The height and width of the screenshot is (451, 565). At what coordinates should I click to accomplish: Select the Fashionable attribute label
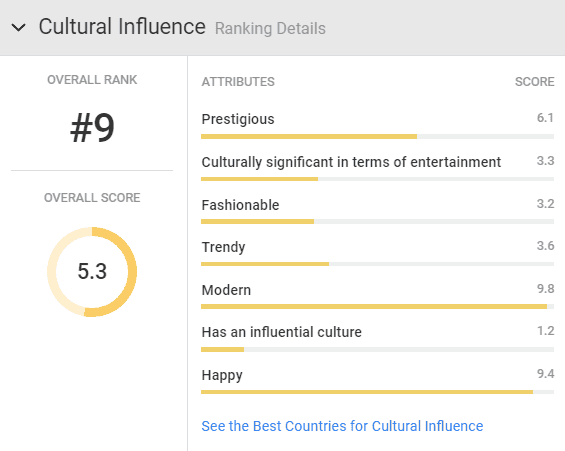[240, 205]
